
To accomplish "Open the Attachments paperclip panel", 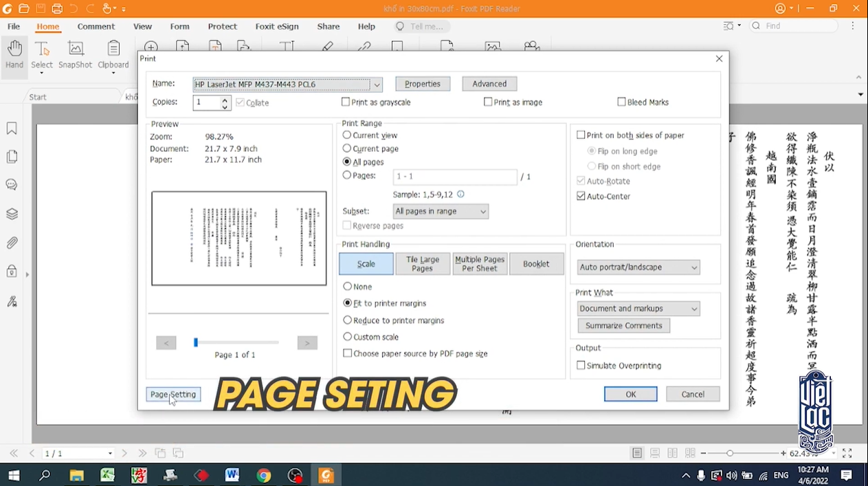I will click(x=12, y=243).
